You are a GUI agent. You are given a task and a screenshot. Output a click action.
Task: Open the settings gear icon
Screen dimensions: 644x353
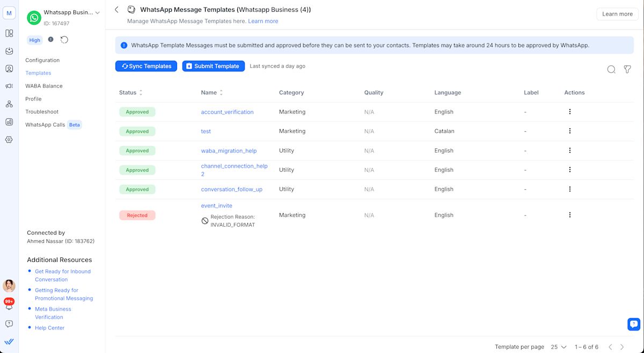(x=9, y=140)
